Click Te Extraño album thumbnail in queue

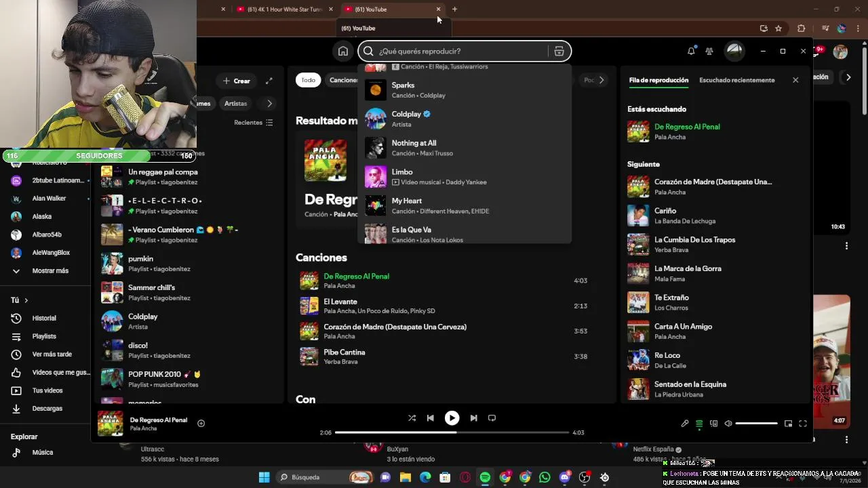click(x=638, y=302)
